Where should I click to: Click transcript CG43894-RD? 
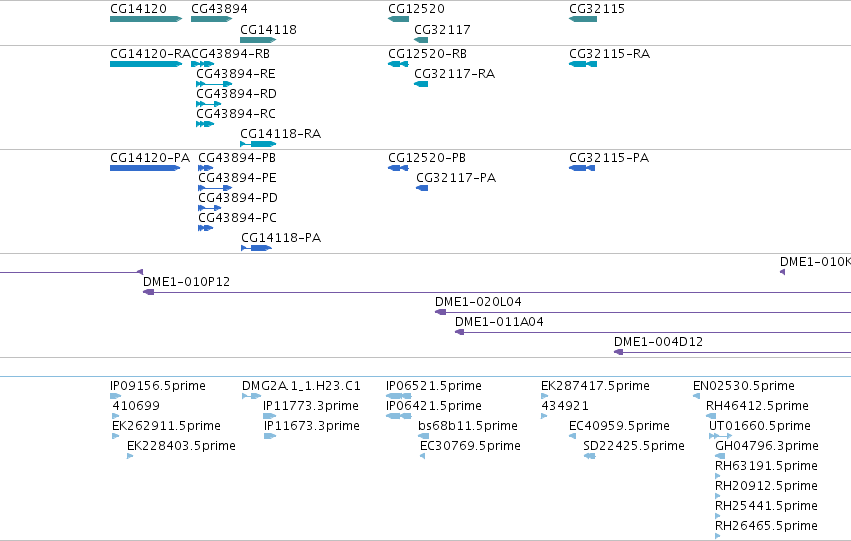(209, 104)
